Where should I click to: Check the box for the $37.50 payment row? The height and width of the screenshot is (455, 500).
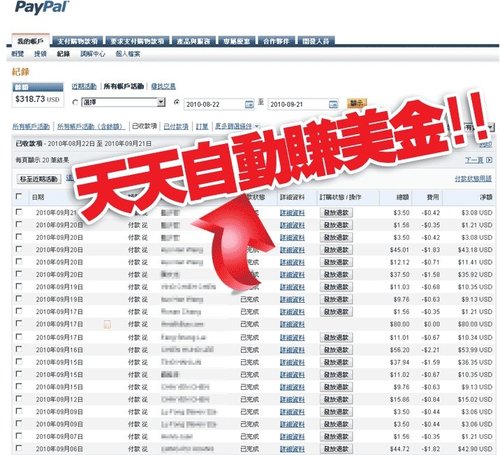point(19,274)
